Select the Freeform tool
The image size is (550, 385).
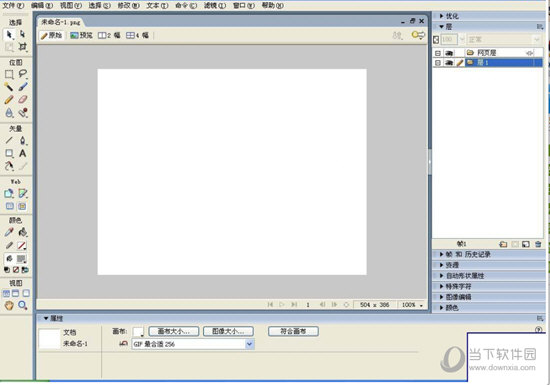click(x=9, y=166)
